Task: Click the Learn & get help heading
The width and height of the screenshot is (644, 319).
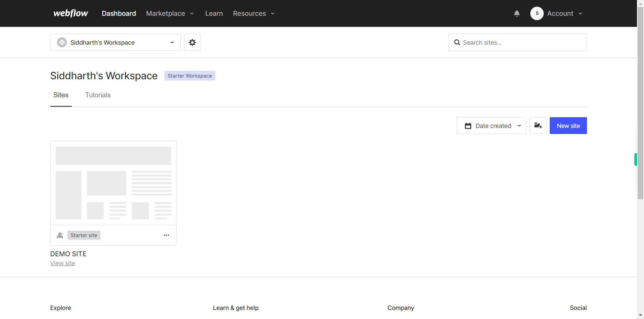Action: tap(236, 308)
